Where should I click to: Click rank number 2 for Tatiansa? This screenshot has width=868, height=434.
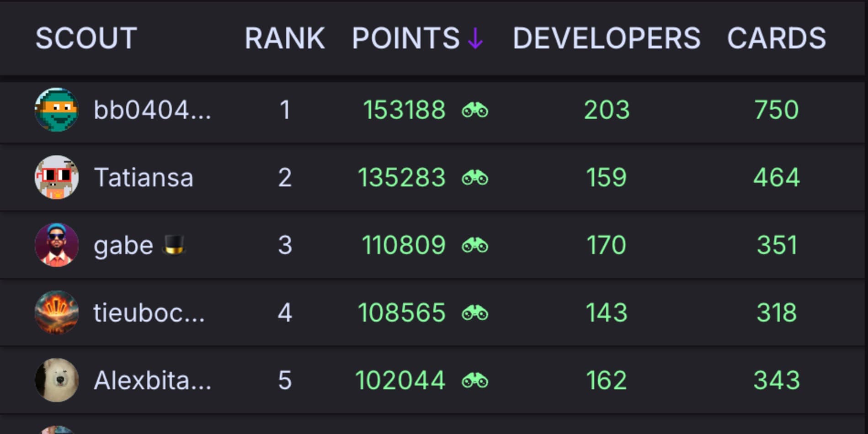(x=285, y=178)
